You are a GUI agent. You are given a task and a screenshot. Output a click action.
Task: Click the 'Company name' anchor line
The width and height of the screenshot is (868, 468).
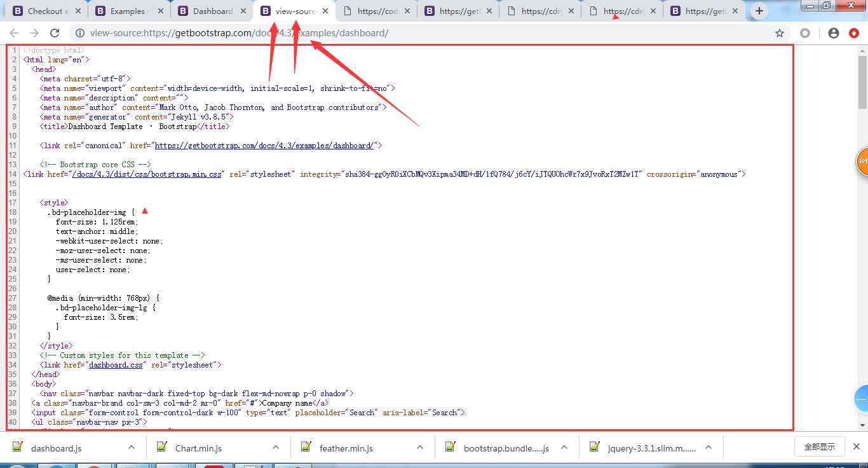180,403
